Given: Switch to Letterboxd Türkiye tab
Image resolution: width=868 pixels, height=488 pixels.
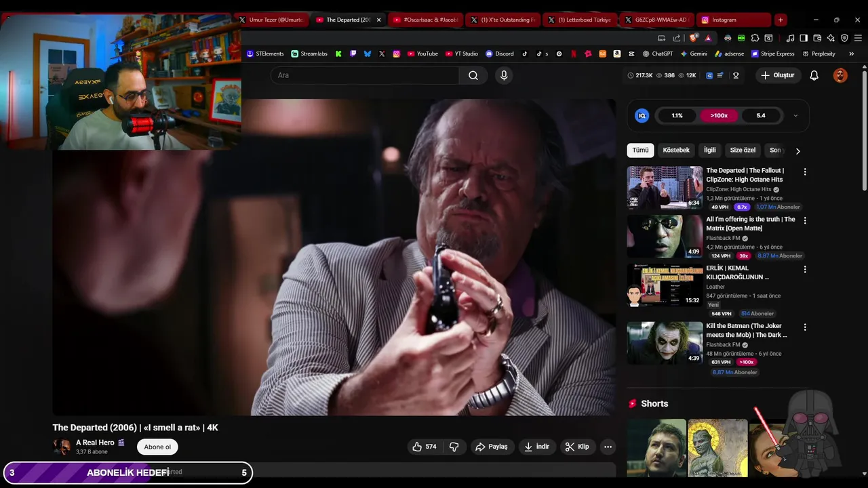Looking at the screenshot, I should 580,20.
